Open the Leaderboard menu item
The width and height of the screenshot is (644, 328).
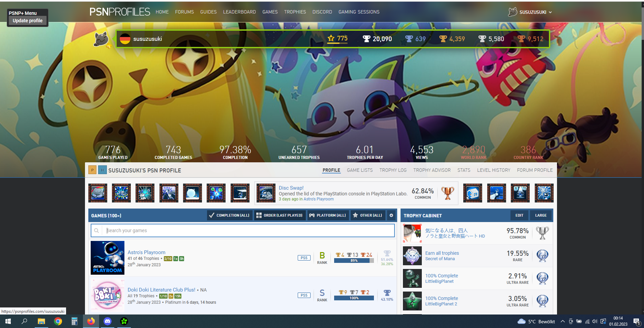click(239, 12)
